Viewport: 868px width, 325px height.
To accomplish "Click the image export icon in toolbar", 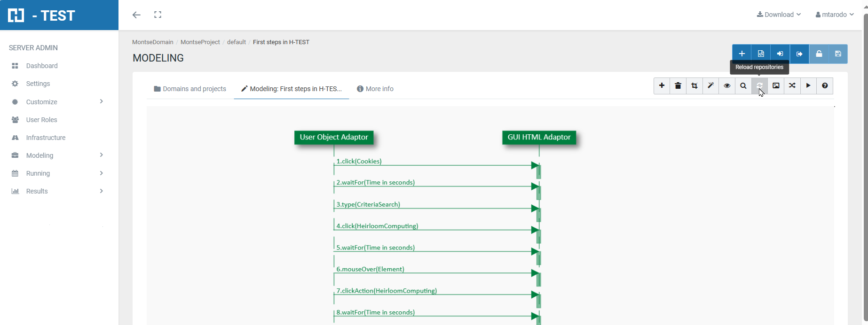I will (x=776, y=86).
